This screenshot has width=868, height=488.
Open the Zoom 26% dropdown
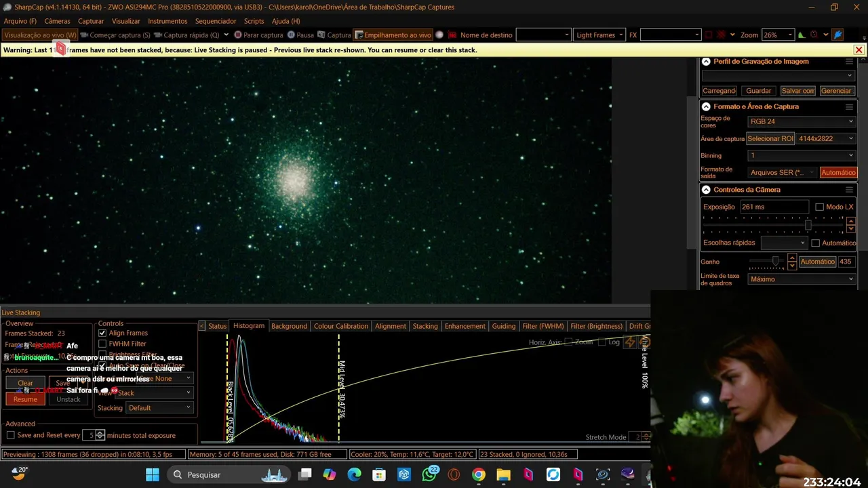tap(778, 35)
